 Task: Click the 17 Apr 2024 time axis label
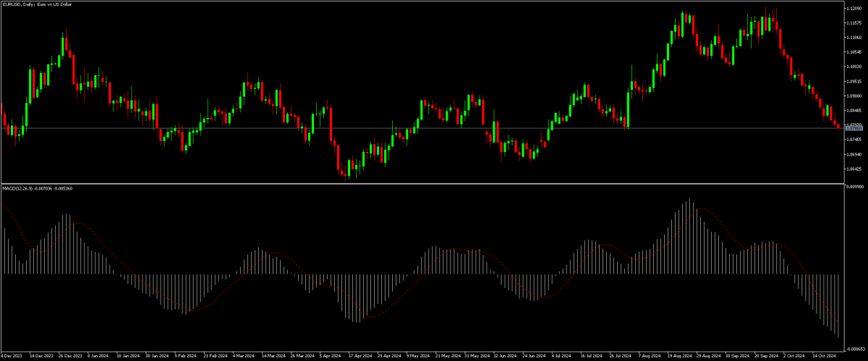point(359,357)
